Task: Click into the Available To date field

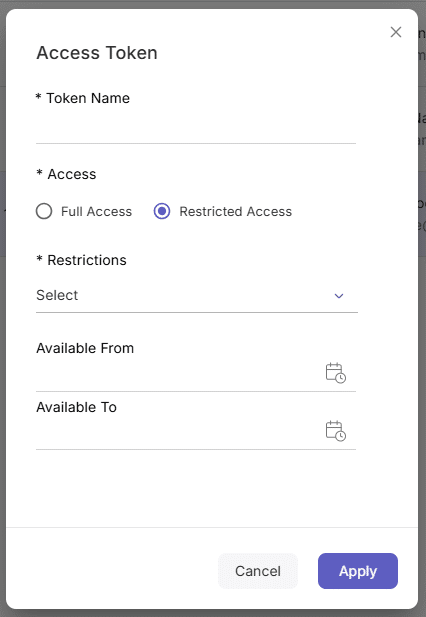Action: pyautogui.click(x=179, y=432)
